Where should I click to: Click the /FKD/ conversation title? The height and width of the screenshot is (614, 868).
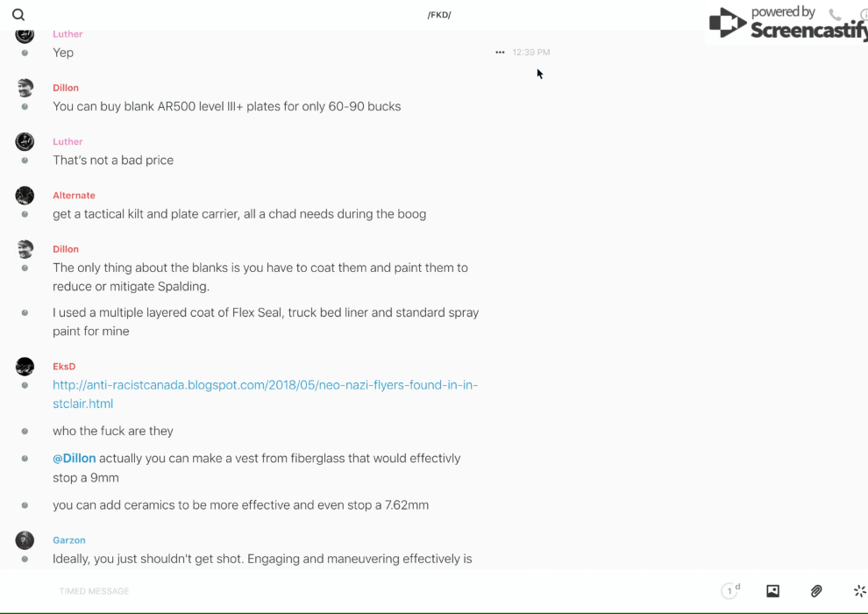(439, 15)
